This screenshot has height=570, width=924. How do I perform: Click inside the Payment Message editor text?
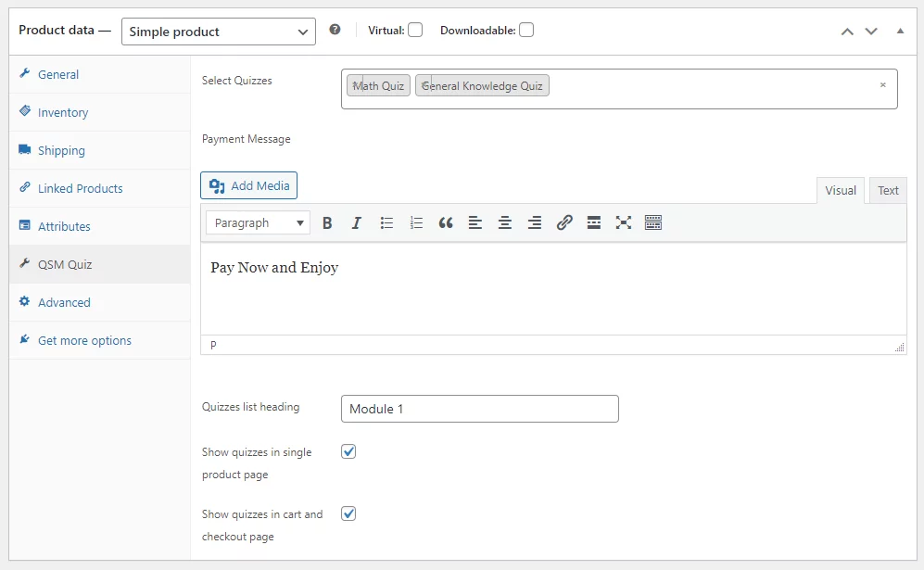tap(274, 267)
